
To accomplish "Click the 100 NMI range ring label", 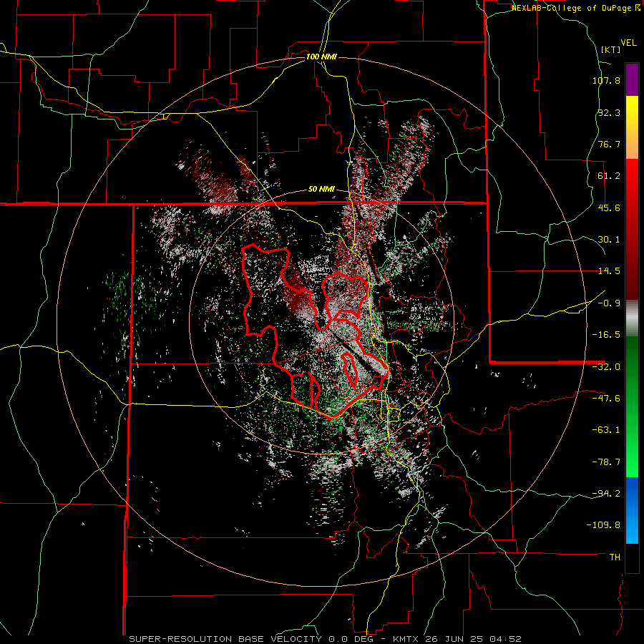I will [321, 57].
